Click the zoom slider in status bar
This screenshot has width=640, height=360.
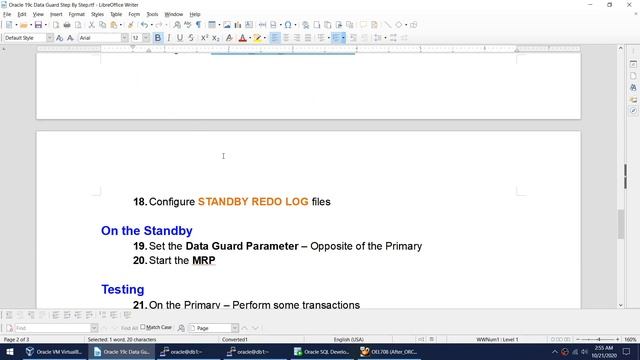598,340
